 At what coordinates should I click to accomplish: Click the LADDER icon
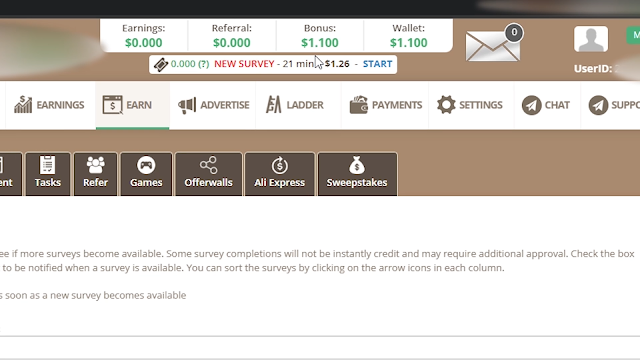tap(273, 104)
